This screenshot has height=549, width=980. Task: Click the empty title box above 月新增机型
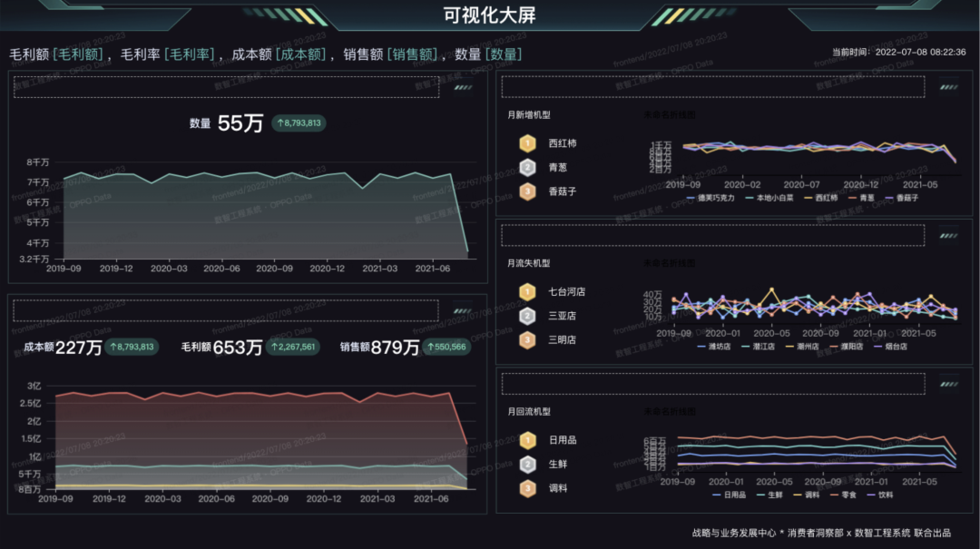pyautogui.click(x=713, y=87)
